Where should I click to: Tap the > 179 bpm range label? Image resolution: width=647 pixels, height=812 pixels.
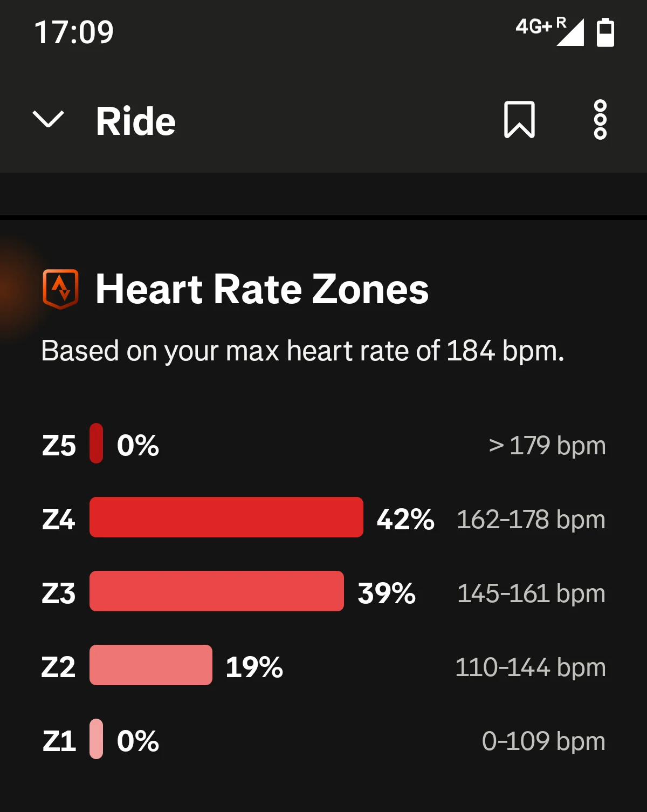coord(547,446)
